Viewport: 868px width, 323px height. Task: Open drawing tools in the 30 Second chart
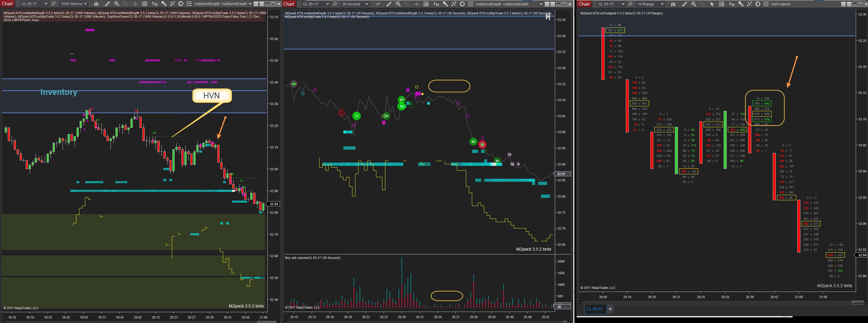coord(389,4)
